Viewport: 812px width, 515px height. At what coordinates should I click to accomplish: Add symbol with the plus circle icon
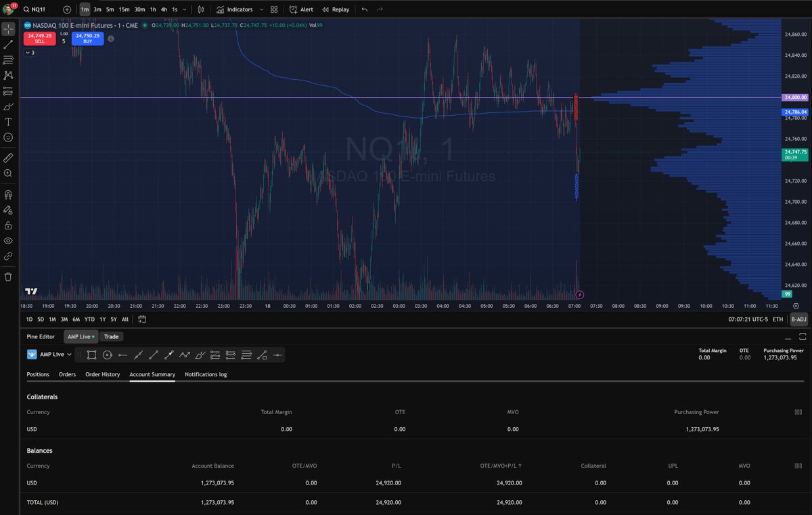(x=66, y=9)
